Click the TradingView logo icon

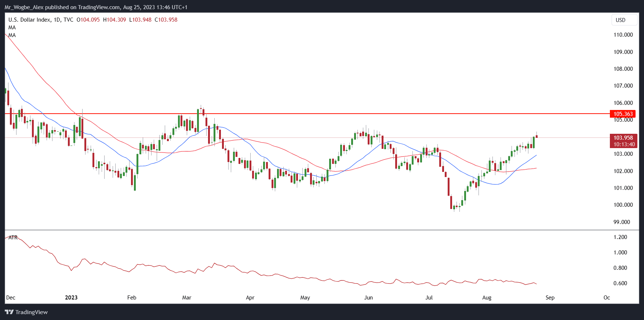tap(9, 312)
